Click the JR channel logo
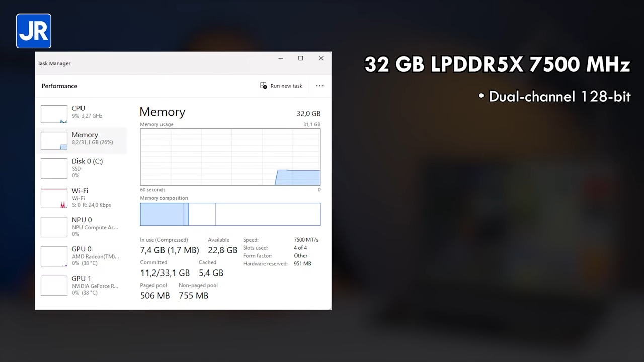644x362 pixels. (34, 31)
